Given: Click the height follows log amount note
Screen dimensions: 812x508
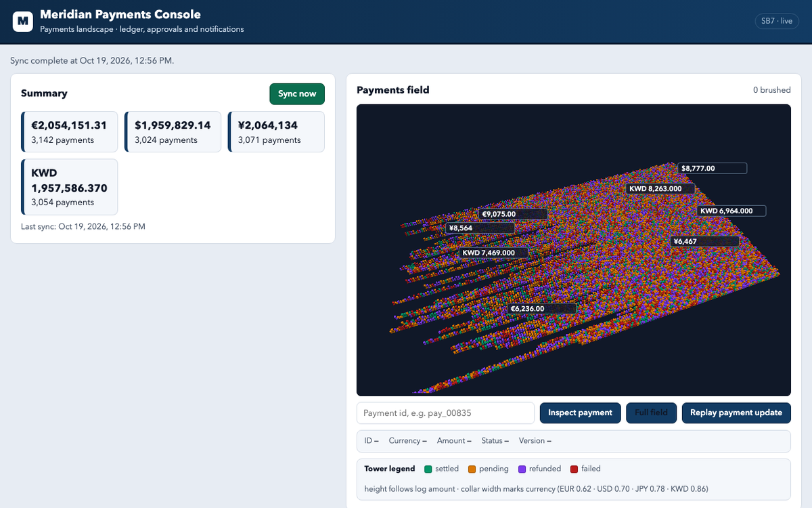Looking at the screenshot, I should (537, 489).
